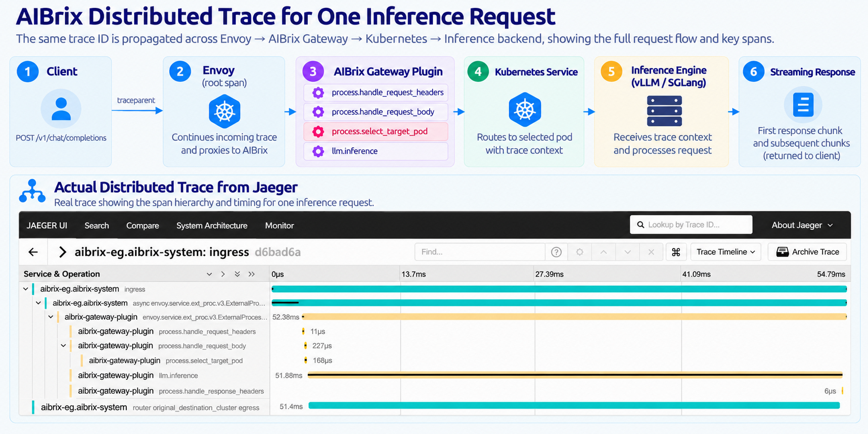Image resolution: width=868 pixels, height=434 pixels.
Task: Go back using the left arrow icon
Action: pos(33,252)
